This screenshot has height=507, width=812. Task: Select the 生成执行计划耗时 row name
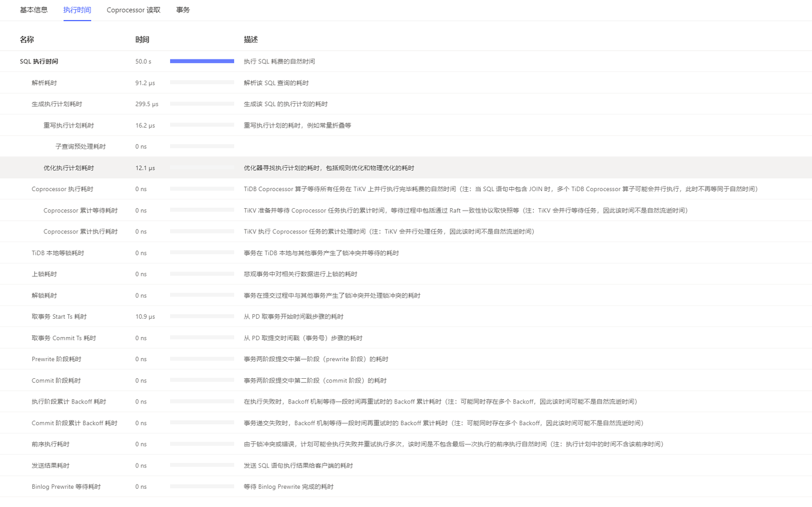(x=57, y=104)
